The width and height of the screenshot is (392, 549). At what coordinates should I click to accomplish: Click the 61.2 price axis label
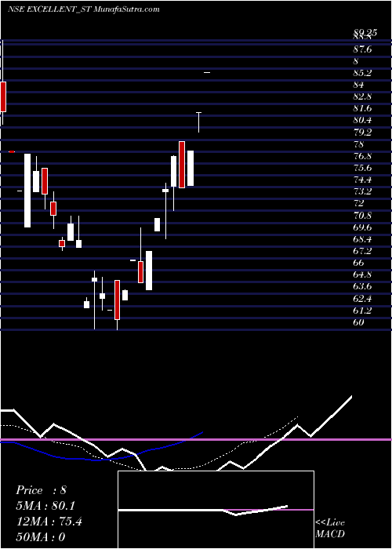(362, 311)
